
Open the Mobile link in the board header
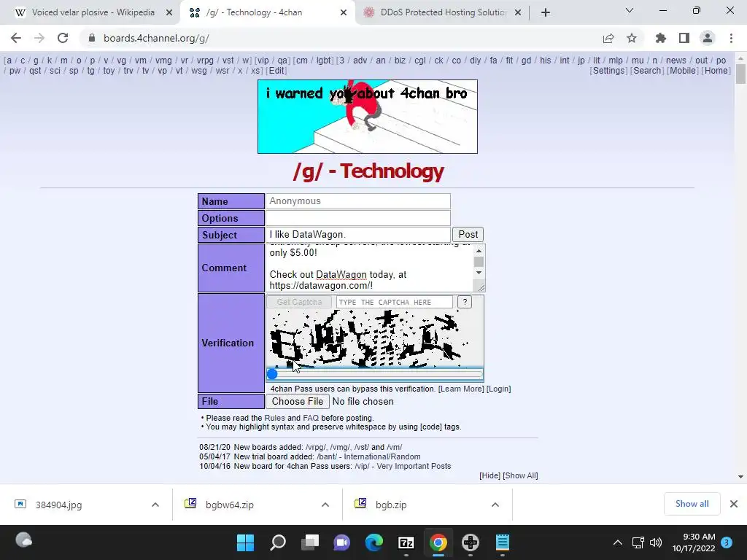click(682, 71)
